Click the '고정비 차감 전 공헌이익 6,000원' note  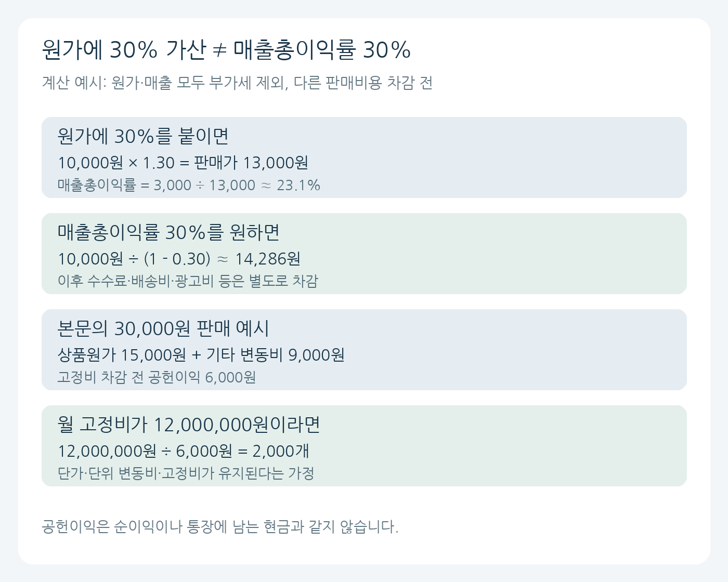(x=157, y=377)
